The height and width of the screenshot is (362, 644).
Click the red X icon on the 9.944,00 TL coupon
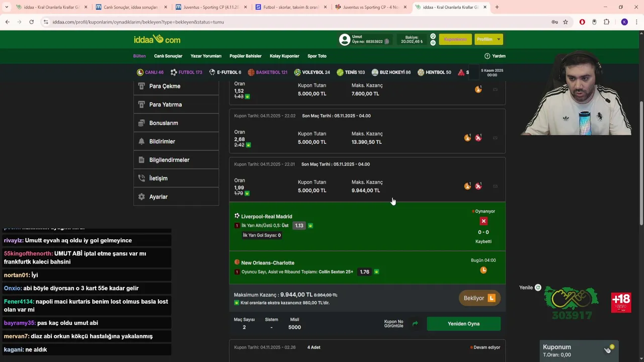click(478, 186)
